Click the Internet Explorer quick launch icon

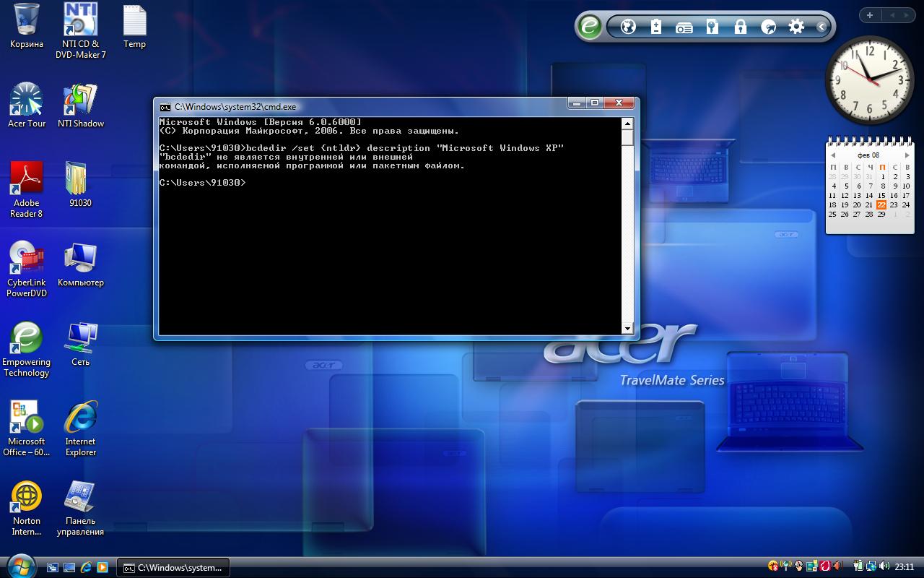coord(86,568)
